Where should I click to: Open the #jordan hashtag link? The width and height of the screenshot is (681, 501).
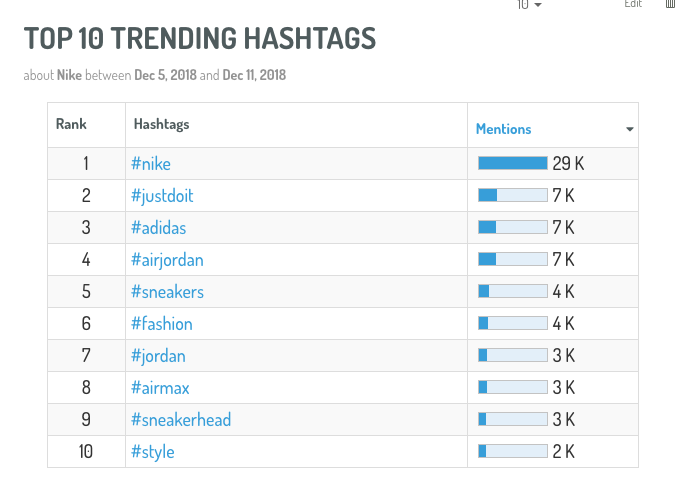[158, 356]
